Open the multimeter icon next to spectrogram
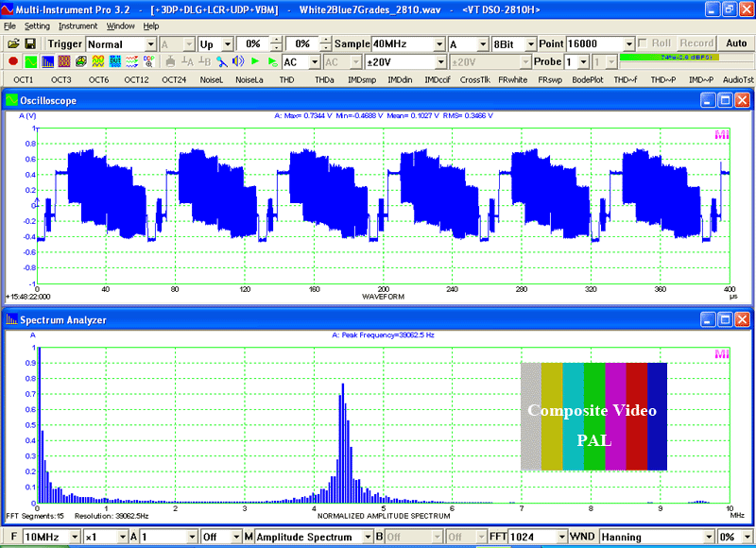 [x=81, y=61]
